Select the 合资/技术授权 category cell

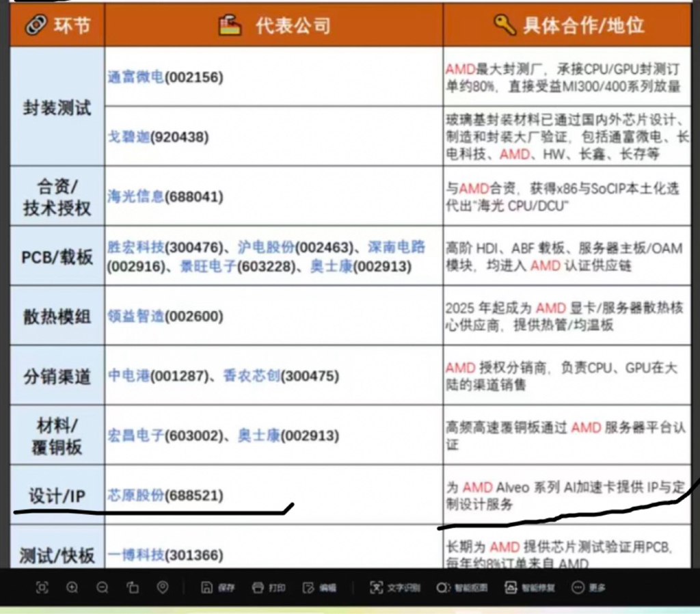click(x=57, y=196)
